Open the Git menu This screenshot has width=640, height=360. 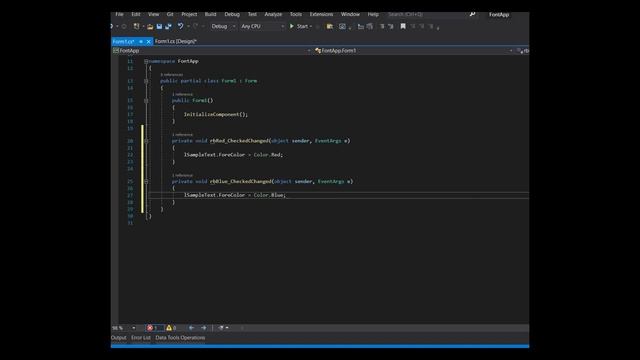(170, 14)
